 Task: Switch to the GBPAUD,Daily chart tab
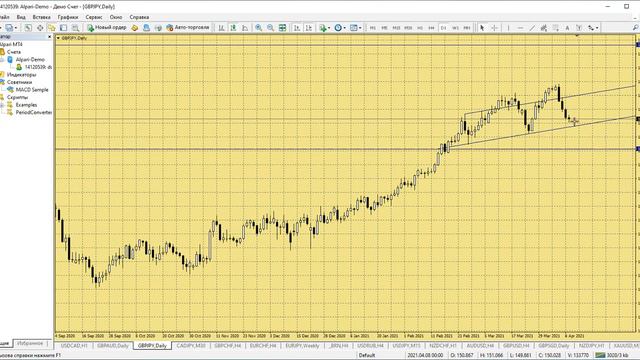(113, 346)
